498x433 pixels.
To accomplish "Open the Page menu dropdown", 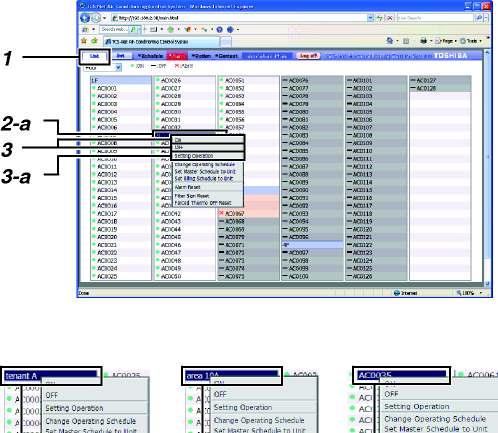I will coord(446,41).
